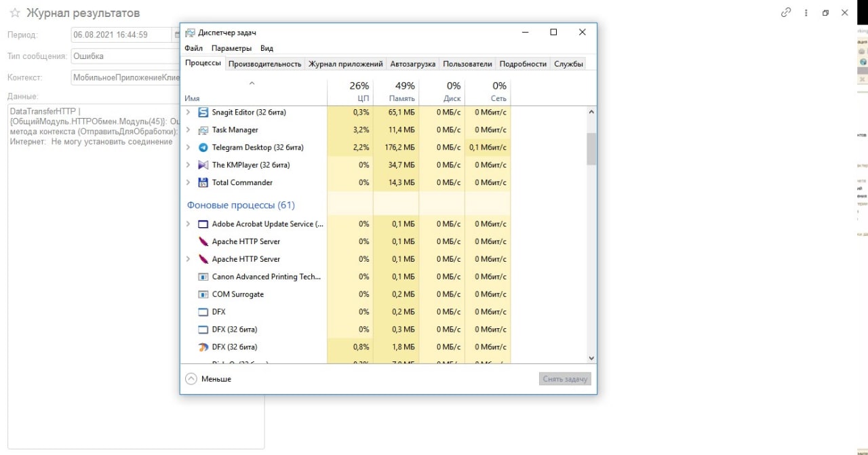
Task: Click the Период date field
Action: coord(121,35)
